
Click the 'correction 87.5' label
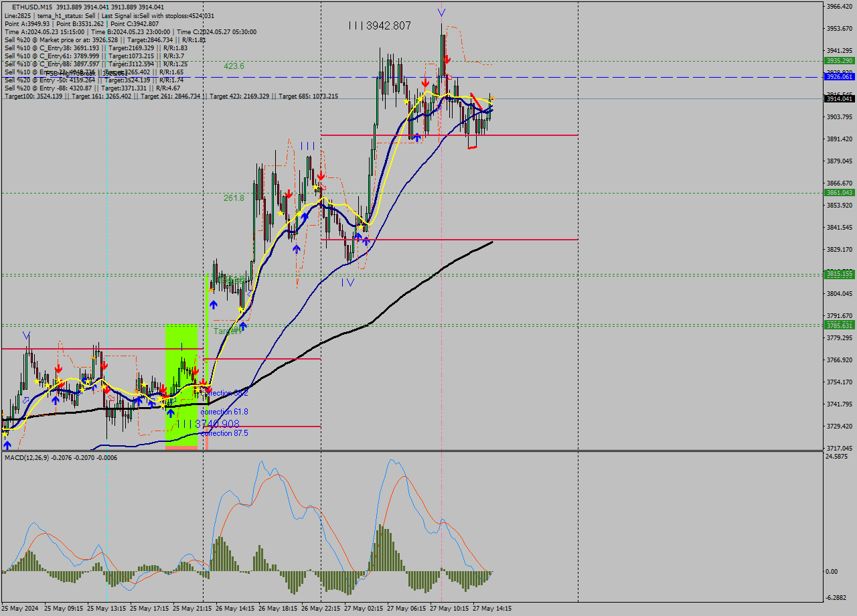tap(224, 433)
